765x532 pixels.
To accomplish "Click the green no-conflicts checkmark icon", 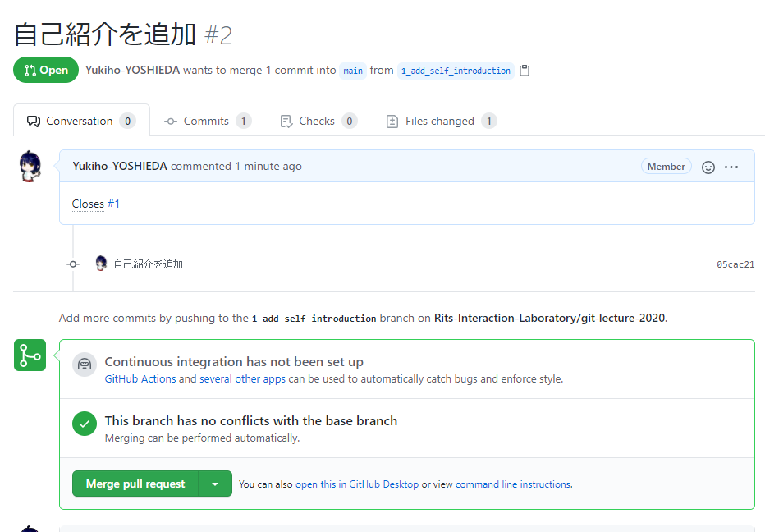I will 85,424.
